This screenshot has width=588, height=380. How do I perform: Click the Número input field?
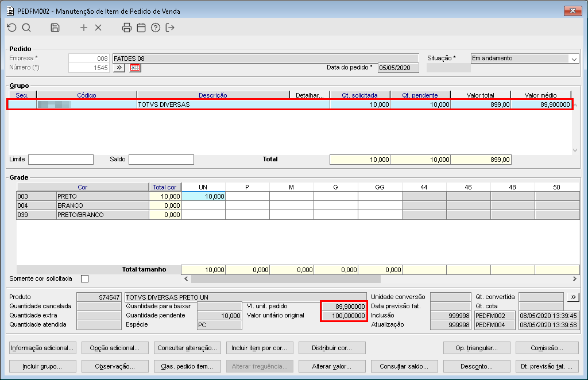89,68
